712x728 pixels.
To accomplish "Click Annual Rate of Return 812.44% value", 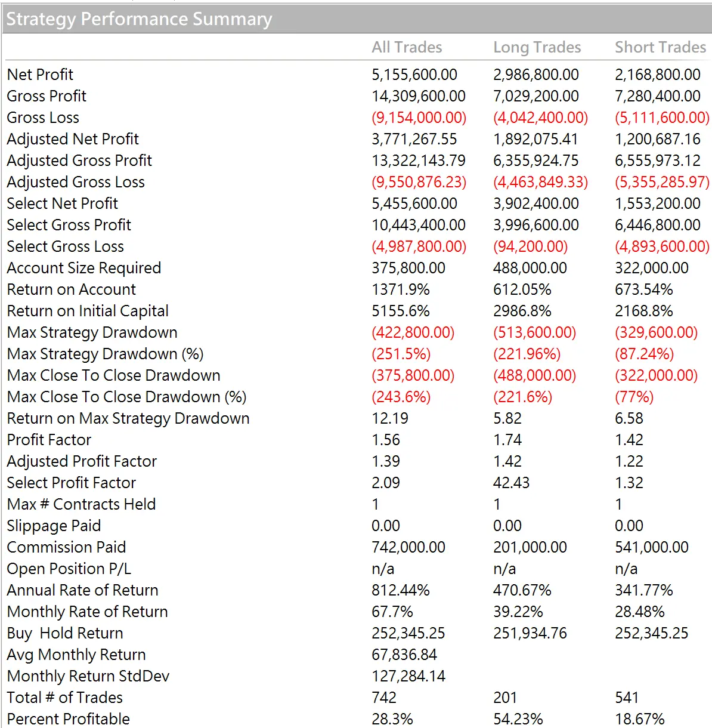I will pyautogui.click(x=400, y=590).
